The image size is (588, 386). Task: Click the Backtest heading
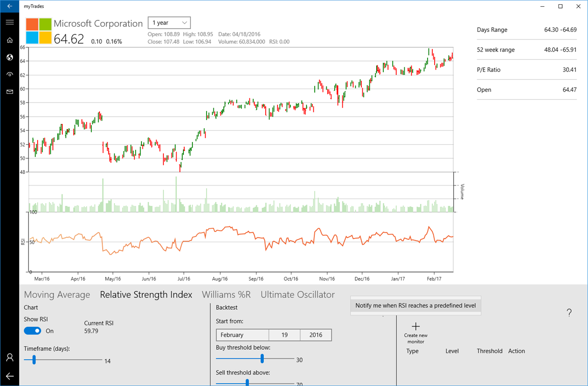227,308
